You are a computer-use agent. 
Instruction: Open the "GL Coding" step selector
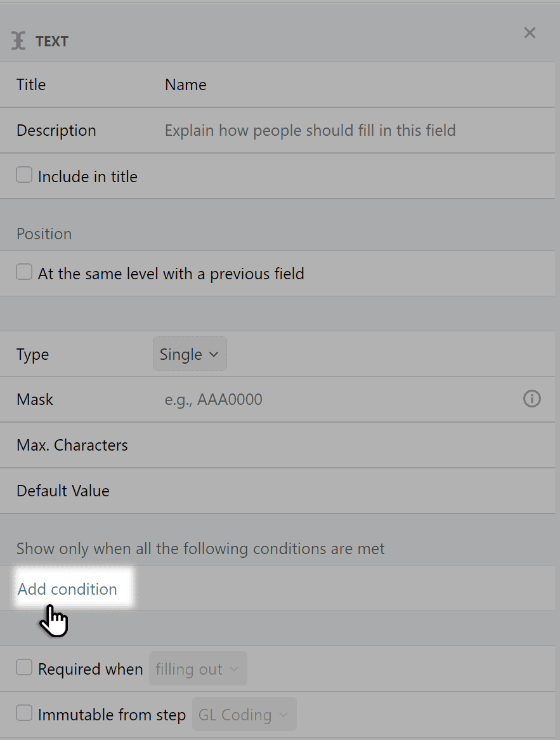point(244,714)
